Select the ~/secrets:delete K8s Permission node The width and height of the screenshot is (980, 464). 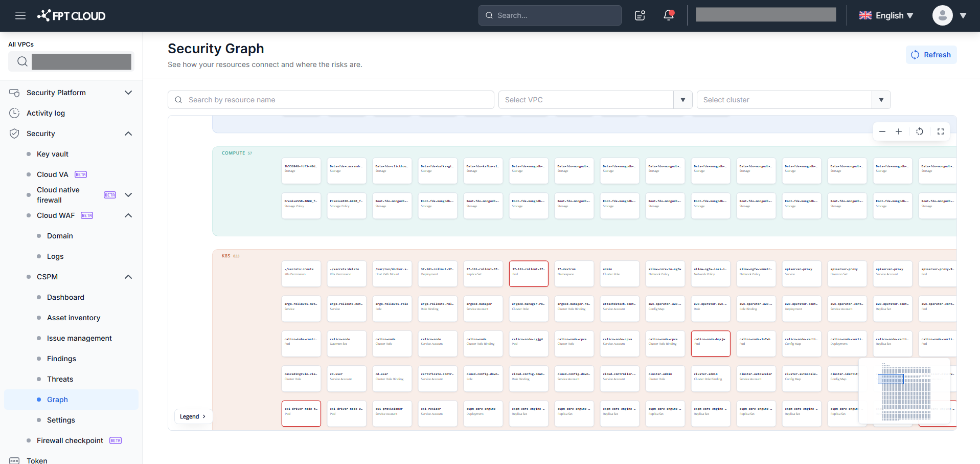347,274
